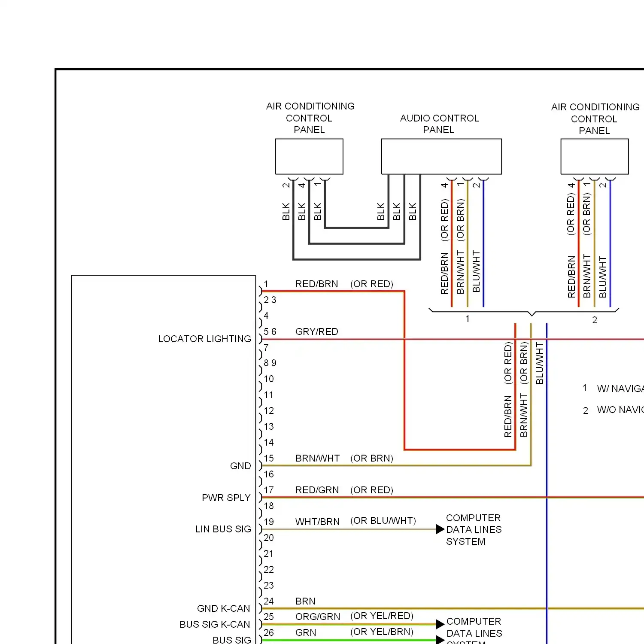Select pin number 14 on the connector

tap(269, 442)
